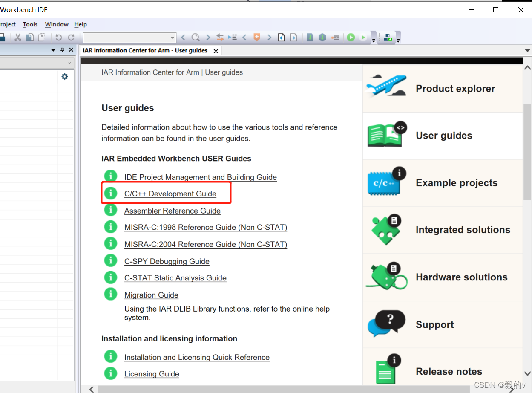This screenshot has width=532, height=393.
Task: Click the Find magnifier icon
Action: point(196,38)
